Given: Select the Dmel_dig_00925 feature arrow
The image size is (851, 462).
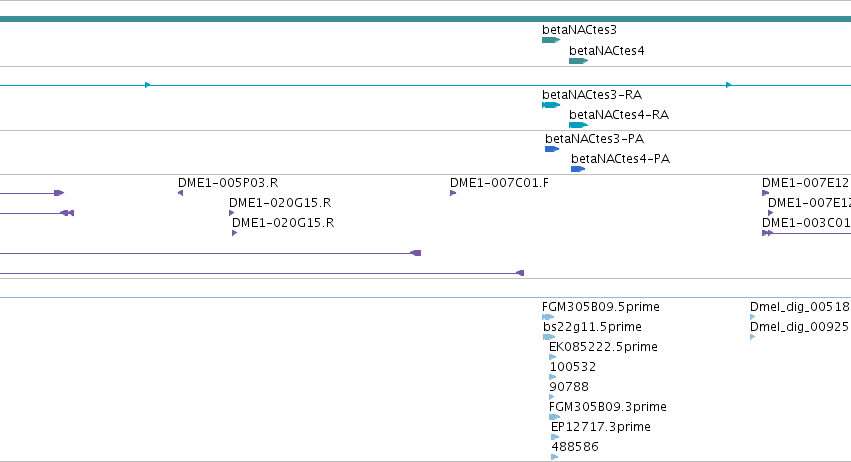Looking at the screenshot, I should pyautogui.click(x=753, y=337).
